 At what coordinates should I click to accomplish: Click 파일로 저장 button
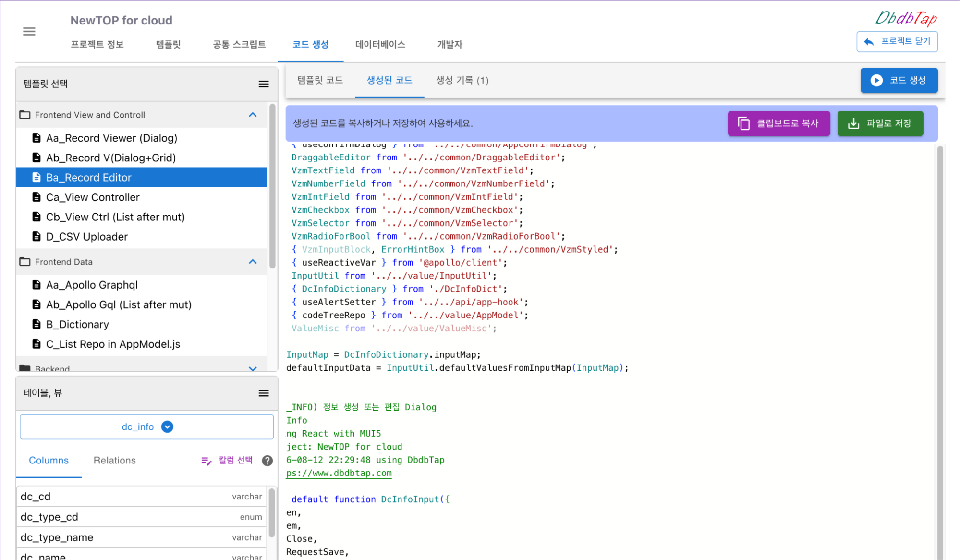coord(880,124)
